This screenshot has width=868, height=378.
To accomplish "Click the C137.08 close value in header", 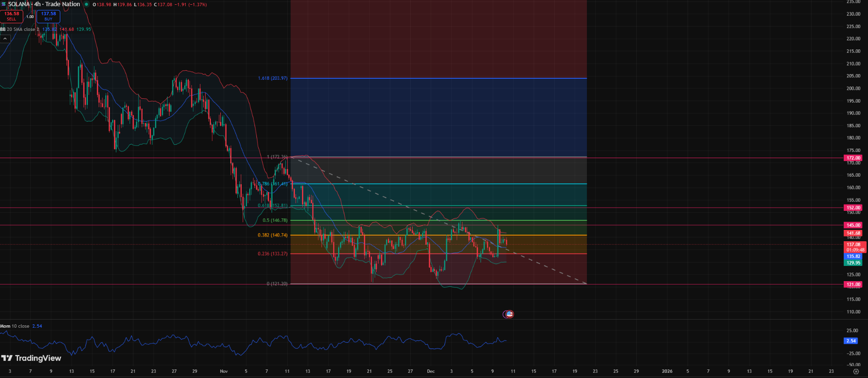I will 164,5.
